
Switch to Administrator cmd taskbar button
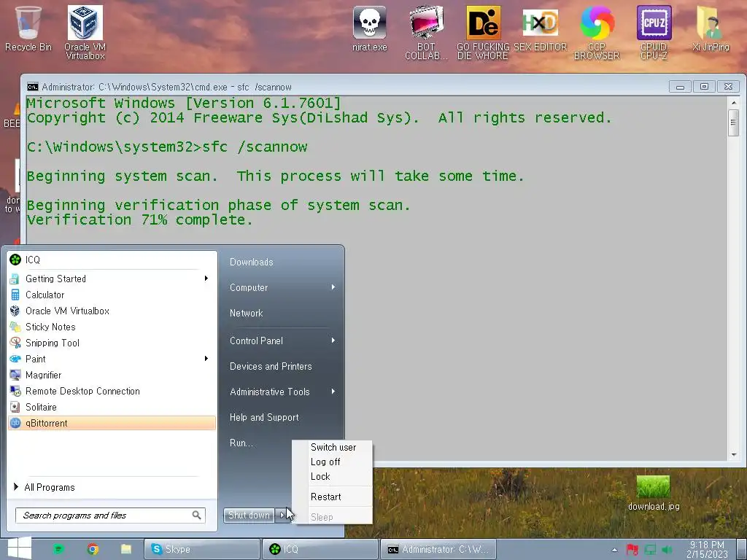pos(438,549)
